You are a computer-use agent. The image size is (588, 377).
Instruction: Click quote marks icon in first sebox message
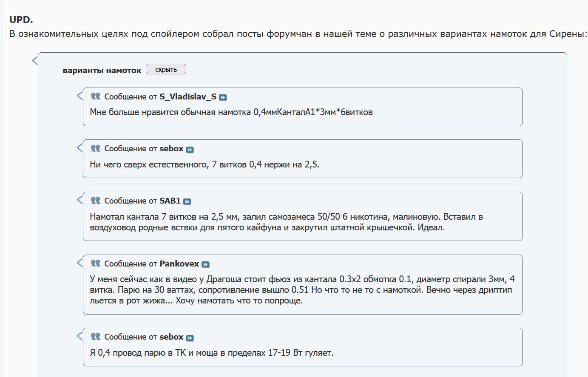pyautogui.click(x=96, y=148)
